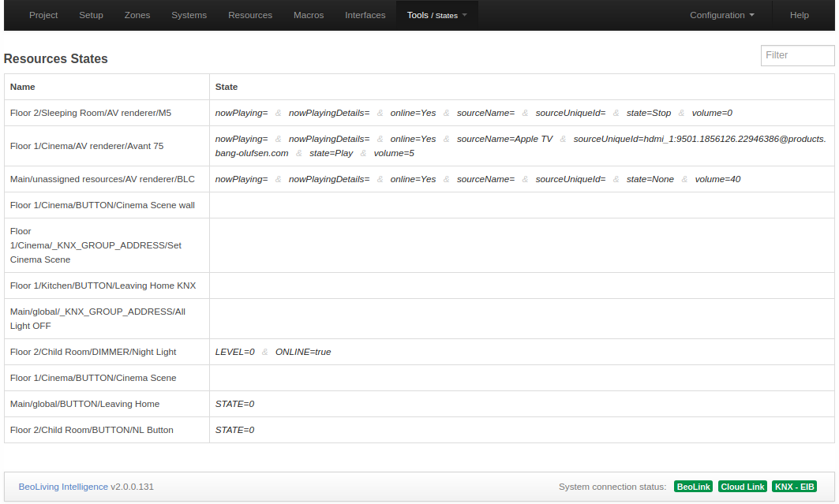The height and width of the screenshot is (504, 839).
Task: Select the Cinema AV renderer Avant 75 row
Action: pyautogui.click(x=420, y=146)
